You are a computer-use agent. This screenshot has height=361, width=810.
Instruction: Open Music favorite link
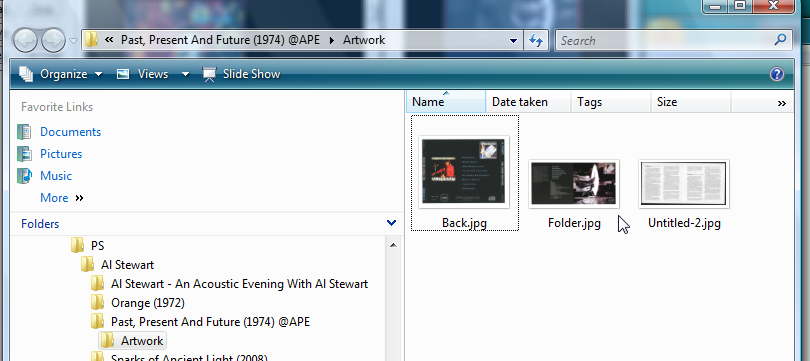coord(56,176)
